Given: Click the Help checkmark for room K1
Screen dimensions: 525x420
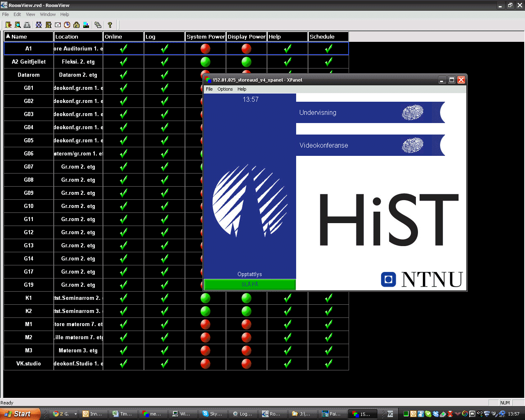Looking at the screenshot, I should (288, 298).
